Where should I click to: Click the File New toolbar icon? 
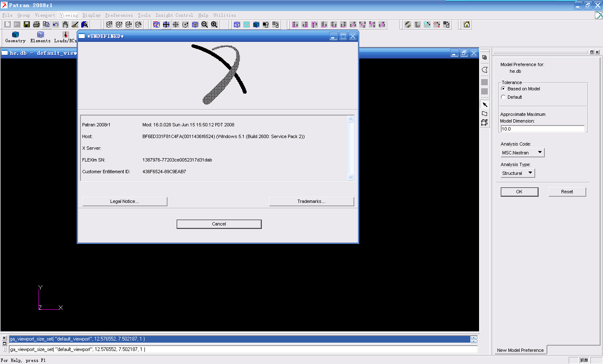(8, 25)
